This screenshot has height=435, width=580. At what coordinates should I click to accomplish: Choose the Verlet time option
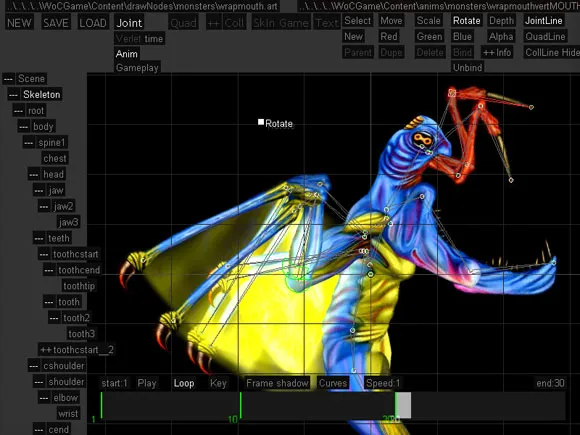(139, 38)
